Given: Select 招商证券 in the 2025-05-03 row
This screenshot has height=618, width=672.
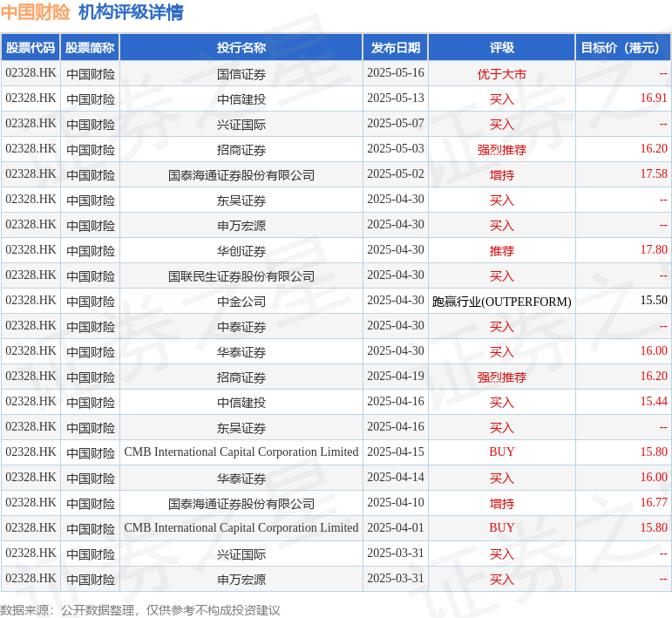Looking at the screenshot, I should [241, 150].
